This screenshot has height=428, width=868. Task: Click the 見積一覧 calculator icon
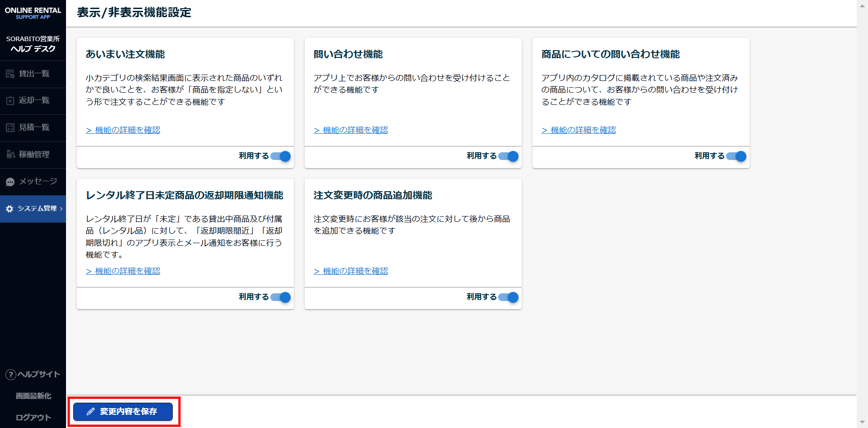coord(10,128)
